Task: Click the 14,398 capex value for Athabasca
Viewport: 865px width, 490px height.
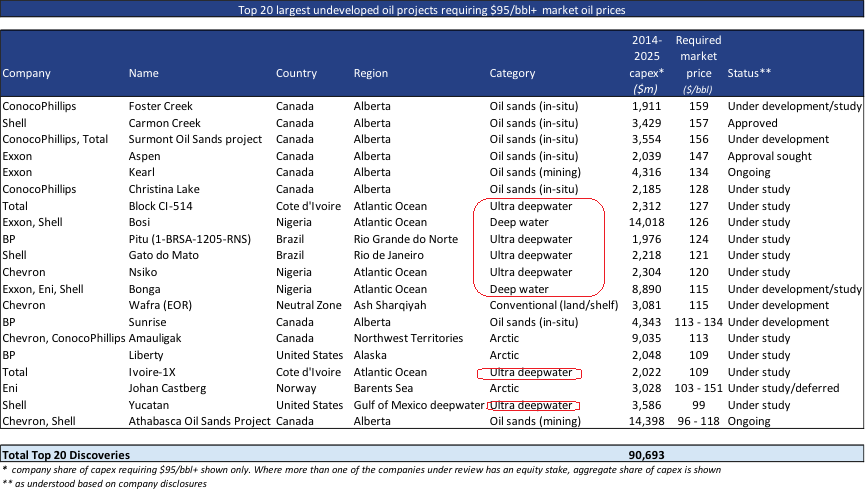Action: 647,421
